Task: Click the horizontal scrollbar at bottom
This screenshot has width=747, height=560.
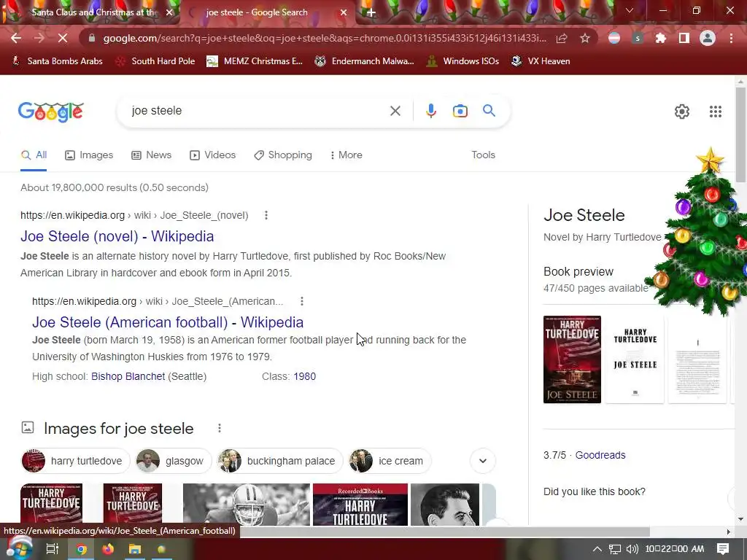Action: point(445,532)
